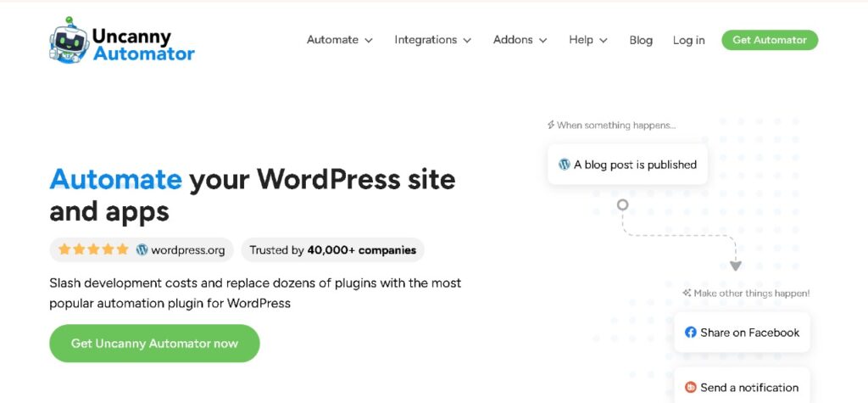Screen dimensions: 868x403
Task: Click the notification icon beside Send a notification
Action: click(x=691, y=388)
